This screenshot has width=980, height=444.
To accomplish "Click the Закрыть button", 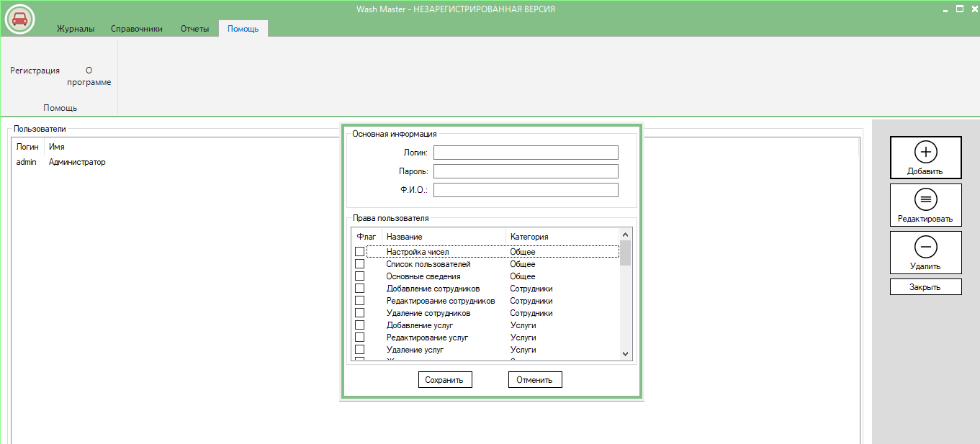I will [925, 286].
